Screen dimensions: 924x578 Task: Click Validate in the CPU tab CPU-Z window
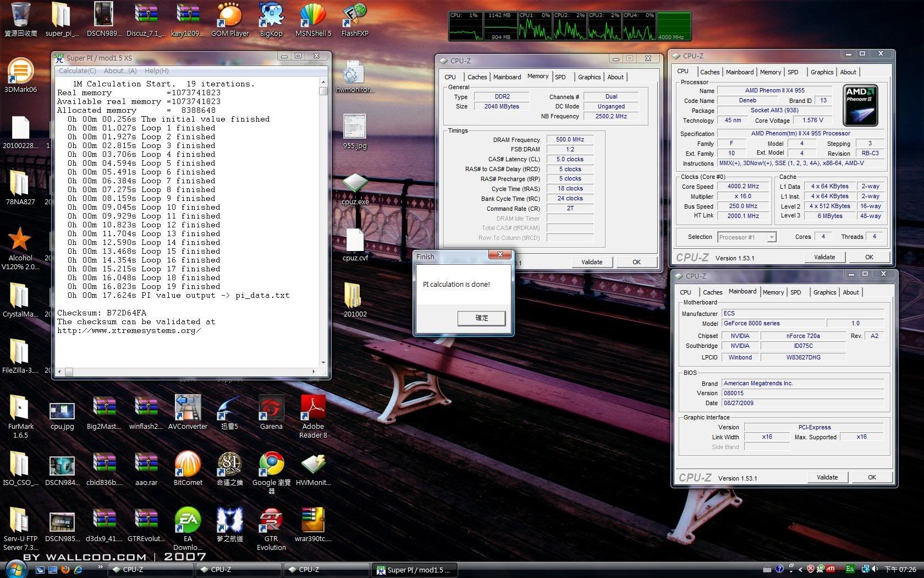[824, 257]
